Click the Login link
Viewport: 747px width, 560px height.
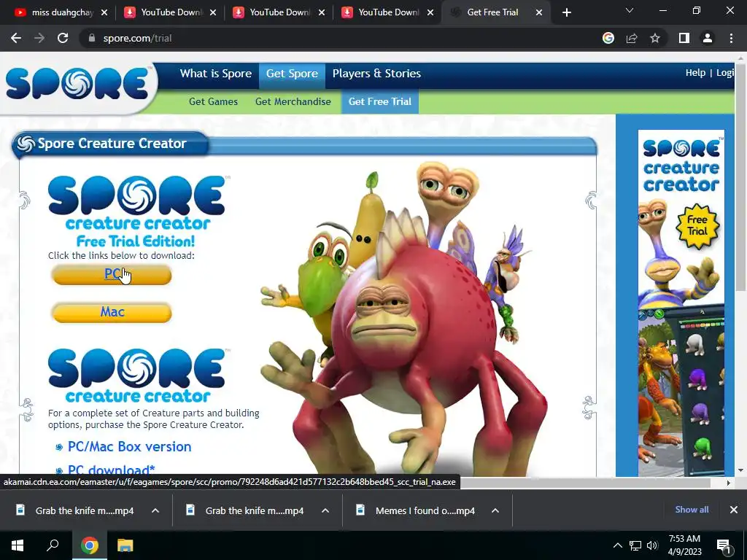pyautogui.click(x=725, y=73)
